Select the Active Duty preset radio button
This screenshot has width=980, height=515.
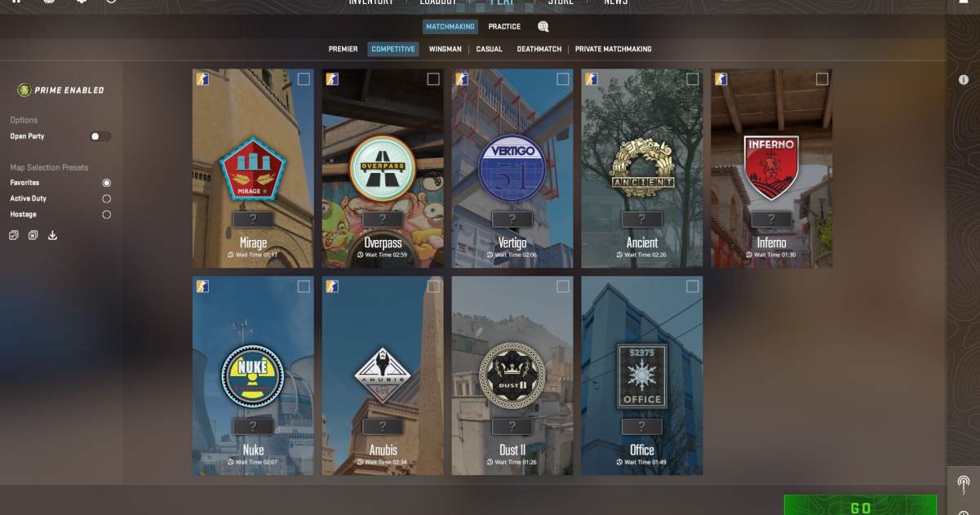[107, 198]
